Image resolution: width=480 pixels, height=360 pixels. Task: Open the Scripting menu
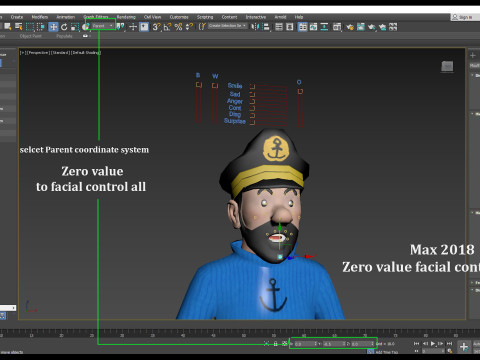[205, 17]
